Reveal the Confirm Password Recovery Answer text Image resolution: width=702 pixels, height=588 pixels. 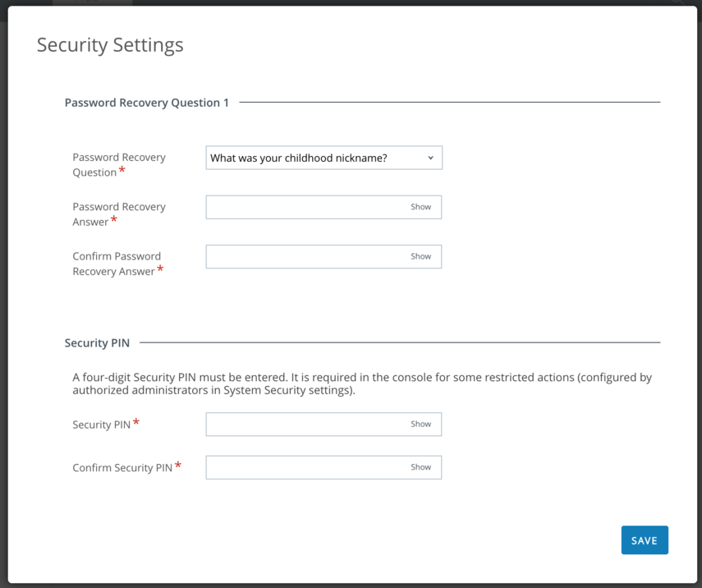click(420, 256)
